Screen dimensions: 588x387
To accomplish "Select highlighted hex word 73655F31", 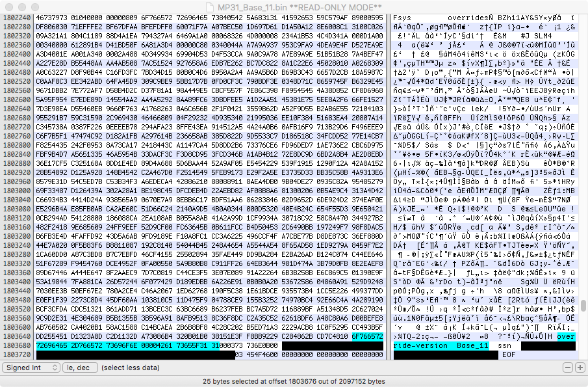I will click(192, 345).
